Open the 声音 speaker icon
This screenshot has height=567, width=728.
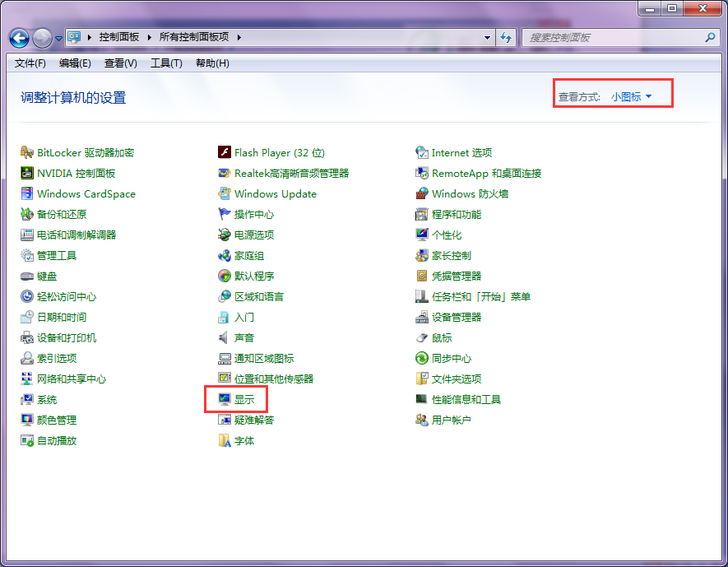click(225, 337)
